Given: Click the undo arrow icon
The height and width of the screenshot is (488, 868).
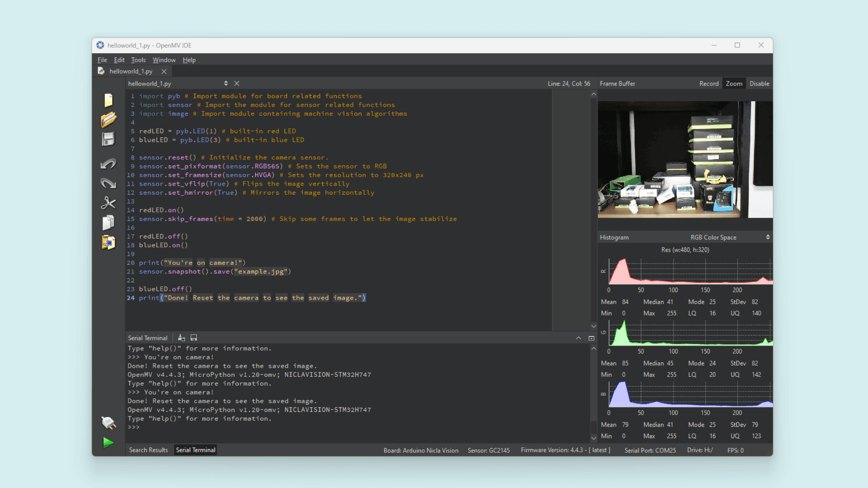Looking at the screenshot, I should click(108, 164).
